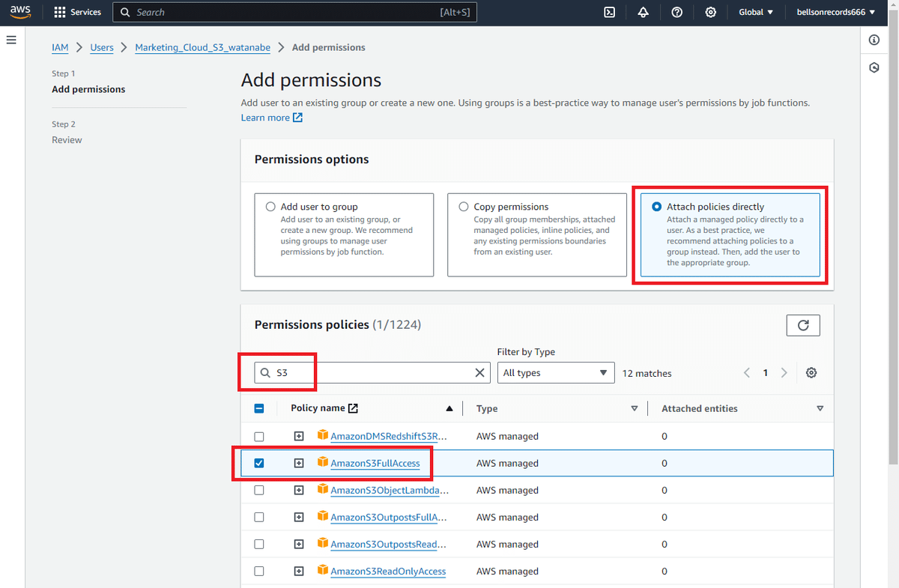Select the Step 2 Review item

point(67,140)
